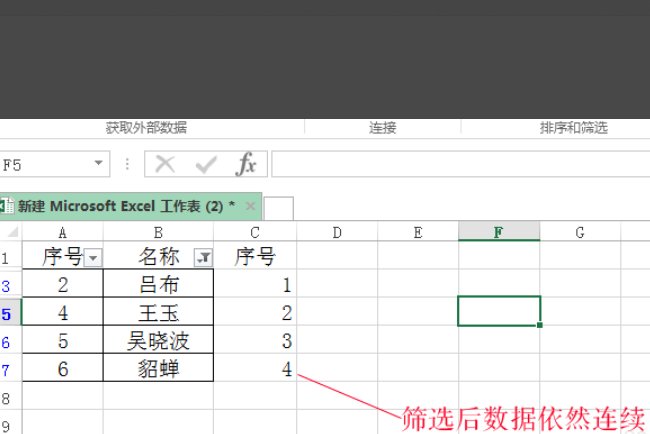Click the 序号 header cell in column C

255,256
